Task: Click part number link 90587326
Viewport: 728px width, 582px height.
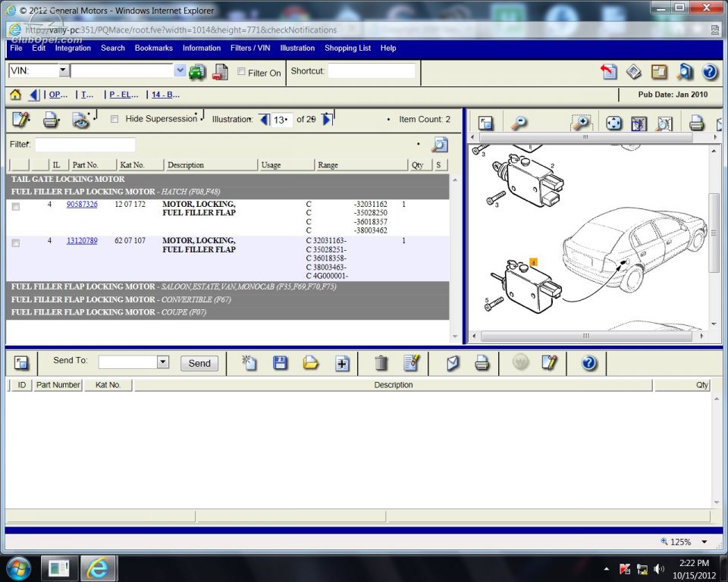Action: tap(82, 204)
